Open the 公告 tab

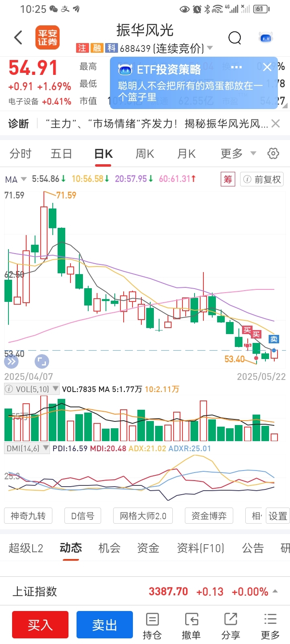(253, 548)
